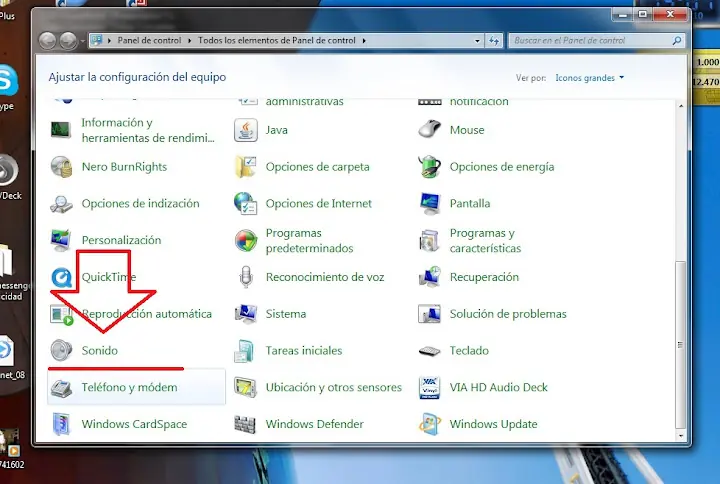Open the Sistema computer icon

(x=246, y=314)
